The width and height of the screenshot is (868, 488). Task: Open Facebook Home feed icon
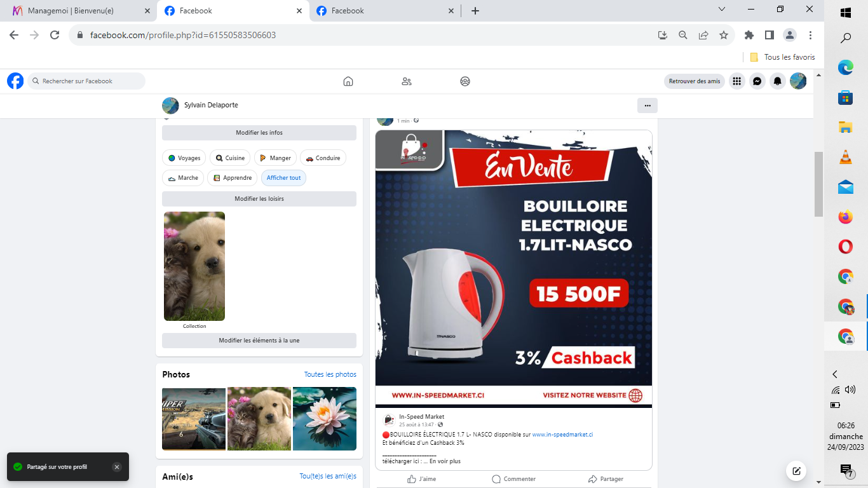coord(348,81)
